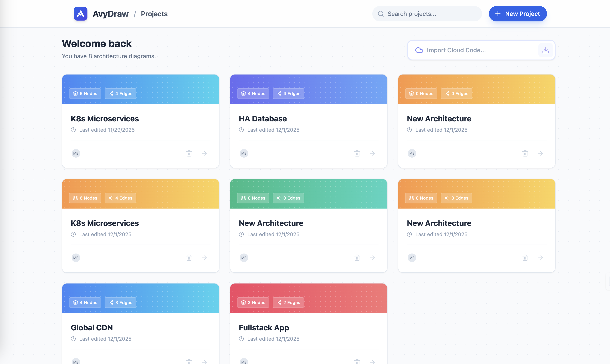Click the K8s Microservices project title

[105, 118]
